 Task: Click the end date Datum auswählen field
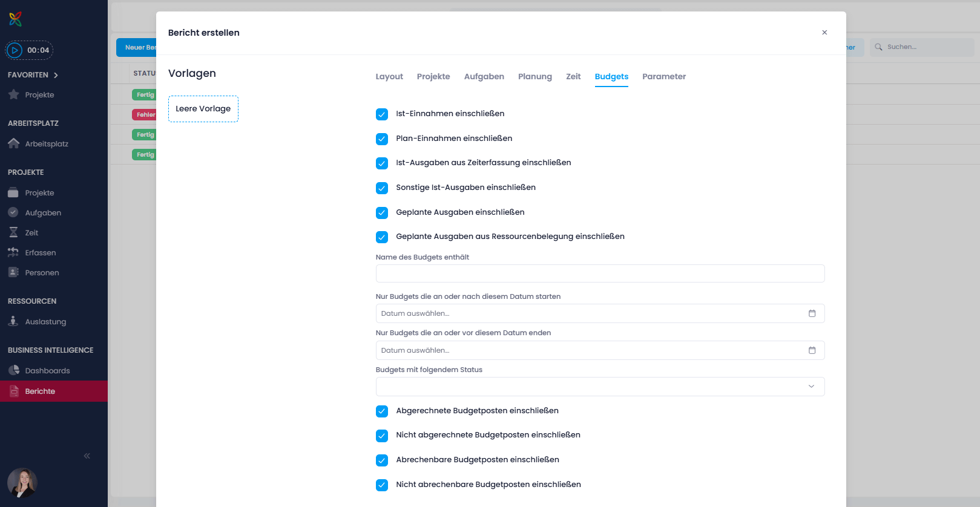(x=600, y=350)
